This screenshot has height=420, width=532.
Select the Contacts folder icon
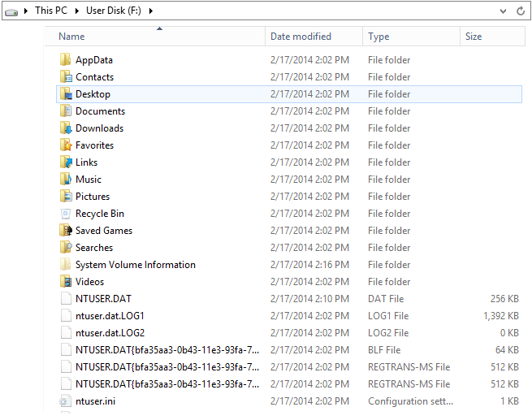(x=66, y=77)
